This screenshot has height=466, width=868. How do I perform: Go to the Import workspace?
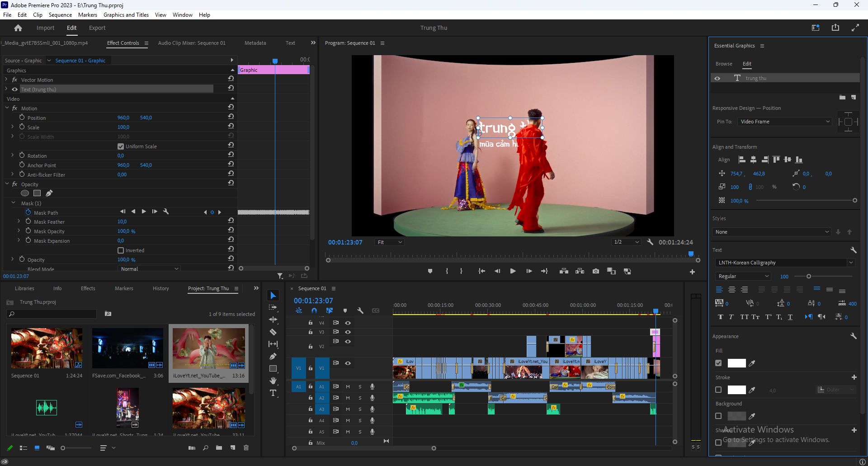click(x=45, y=28)
